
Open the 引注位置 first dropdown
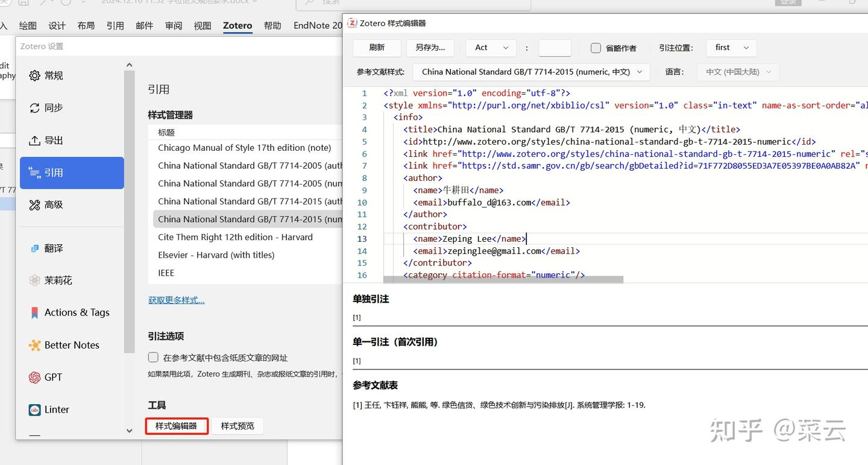[732, 48]
